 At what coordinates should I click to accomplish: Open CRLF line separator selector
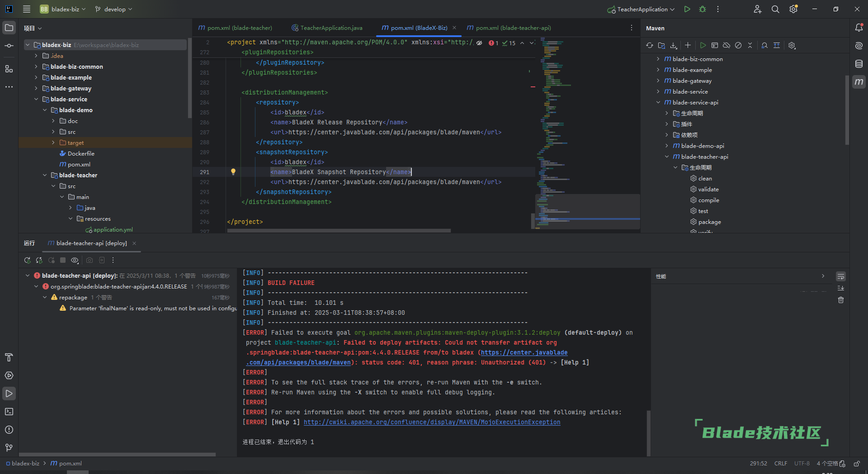781,463
